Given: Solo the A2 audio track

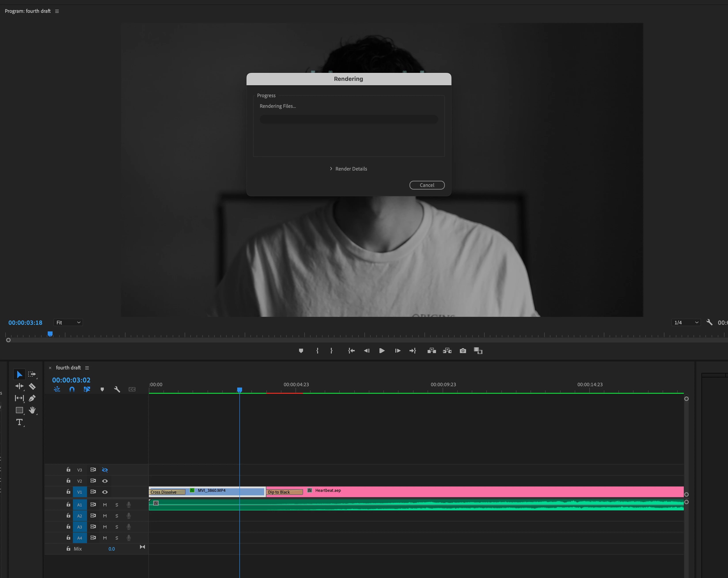Looking at the screenshot, I should click(117, 516).
